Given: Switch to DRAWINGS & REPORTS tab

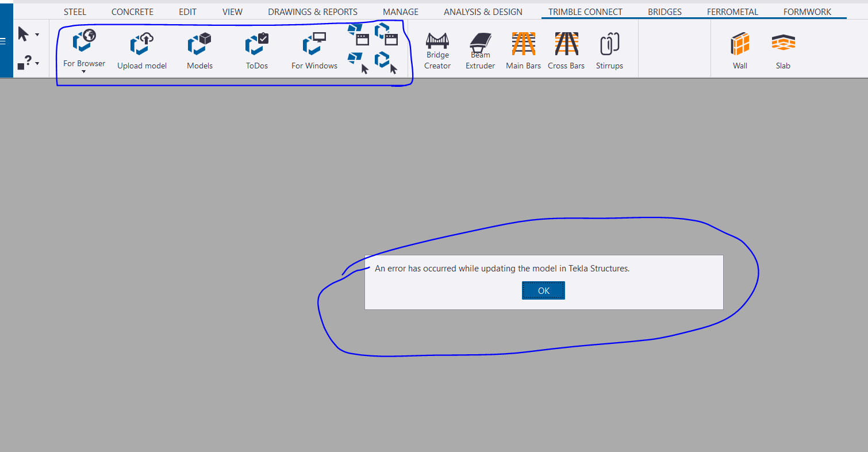Looking at the screenshot, I should pos(313,12).
